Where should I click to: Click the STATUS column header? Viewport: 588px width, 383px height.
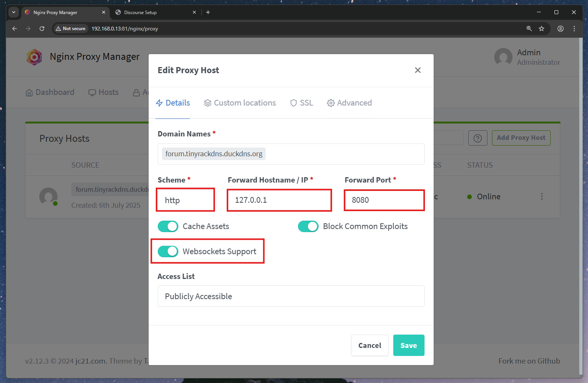[x=480, y=165]
